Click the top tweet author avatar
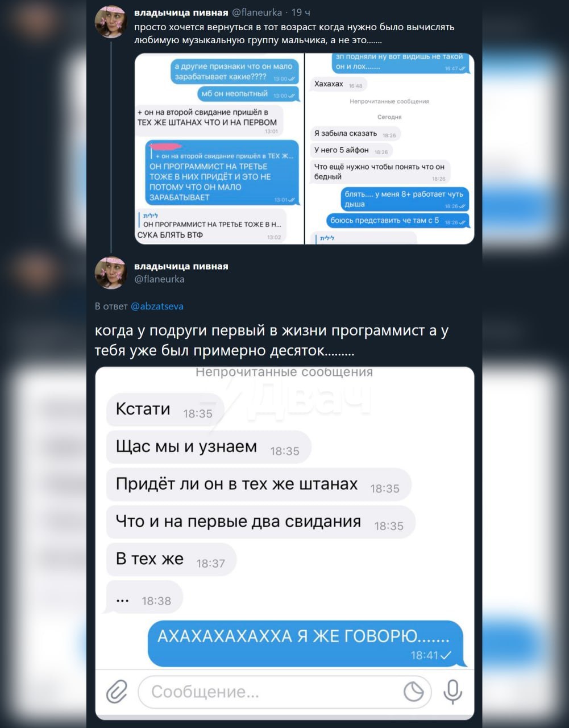Screen dimensions: 569x728 [x=111, y=22]
